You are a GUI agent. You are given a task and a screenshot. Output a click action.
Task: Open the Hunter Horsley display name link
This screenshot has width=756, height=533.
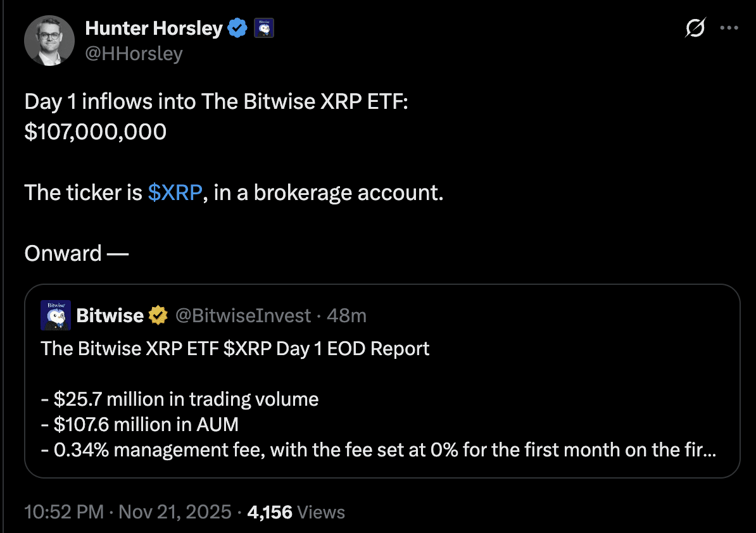(153, 28)
